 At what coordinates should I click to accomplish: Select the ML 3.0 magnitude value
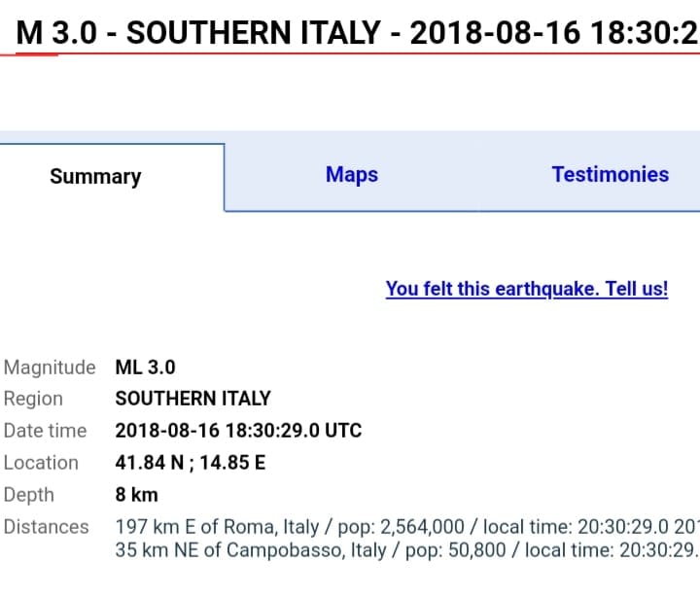[146, 368]
